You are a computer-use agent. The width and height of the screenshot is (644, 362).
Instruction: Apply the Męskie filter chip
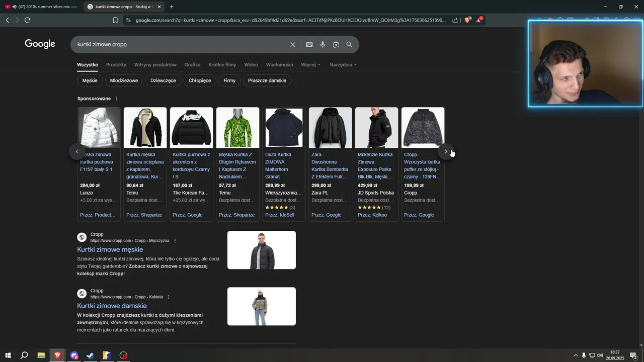(90, 80)
